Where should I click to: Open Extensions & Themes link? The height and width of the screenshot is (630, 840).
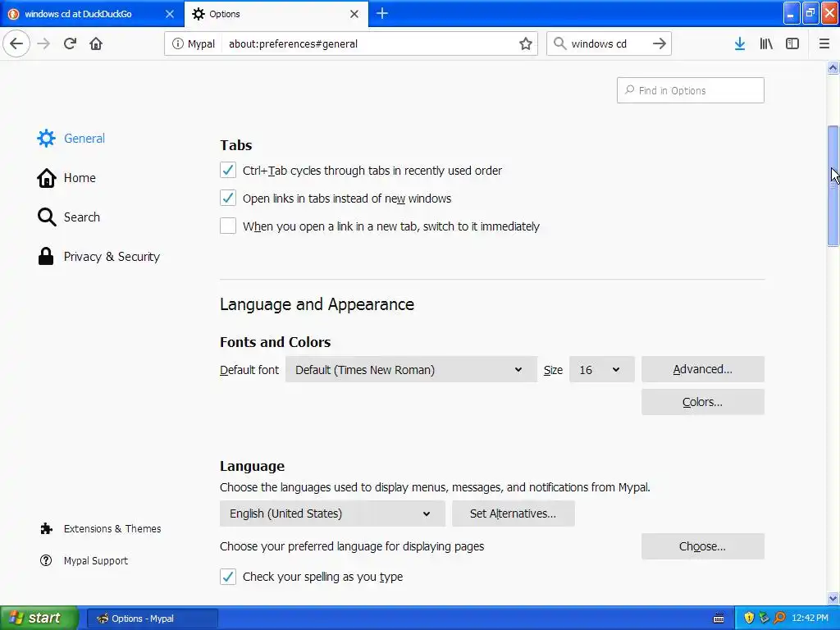point(101,529)
